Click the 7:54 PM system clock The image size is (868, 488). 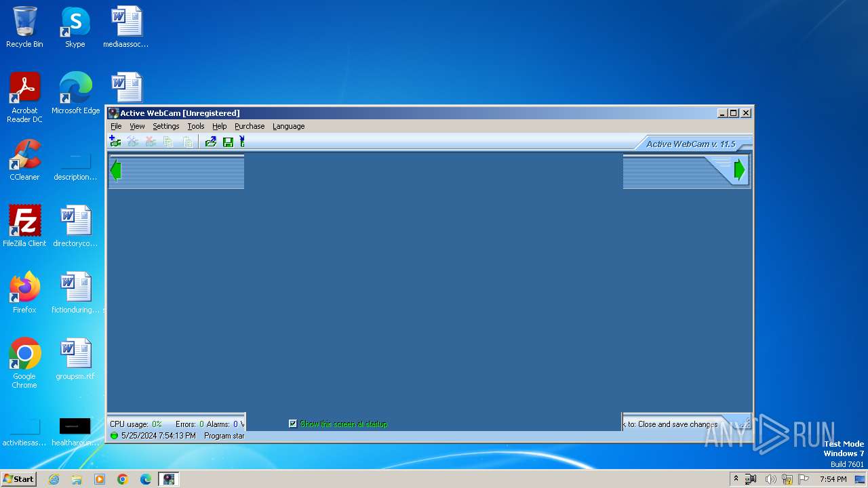pos(833,479)
